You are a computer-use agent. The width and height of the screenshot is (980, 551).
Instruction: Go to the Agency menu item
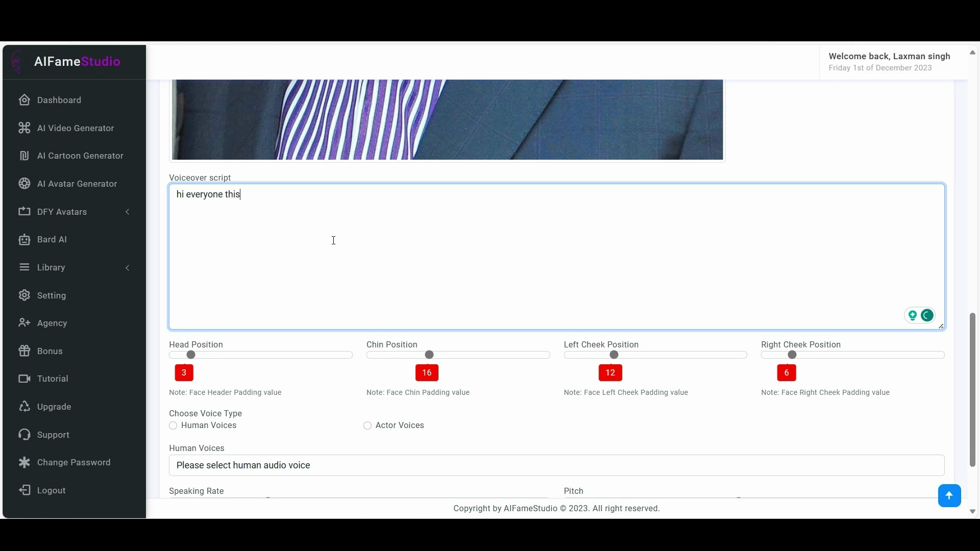point(52,323)
